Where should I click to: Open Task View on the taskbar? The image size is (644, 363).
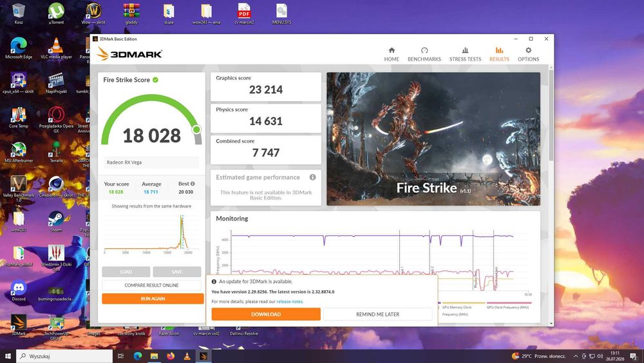(x=120, y=356)
